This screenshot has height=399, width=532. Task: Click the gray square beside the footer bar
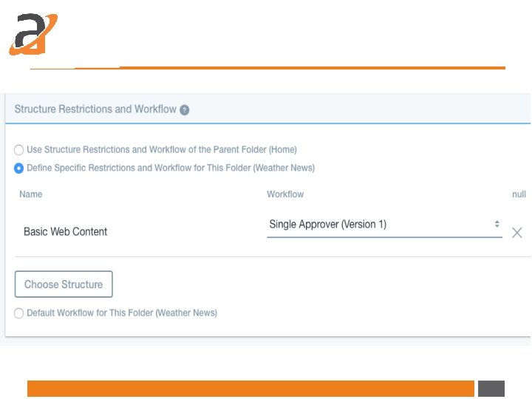pos(491,389)
